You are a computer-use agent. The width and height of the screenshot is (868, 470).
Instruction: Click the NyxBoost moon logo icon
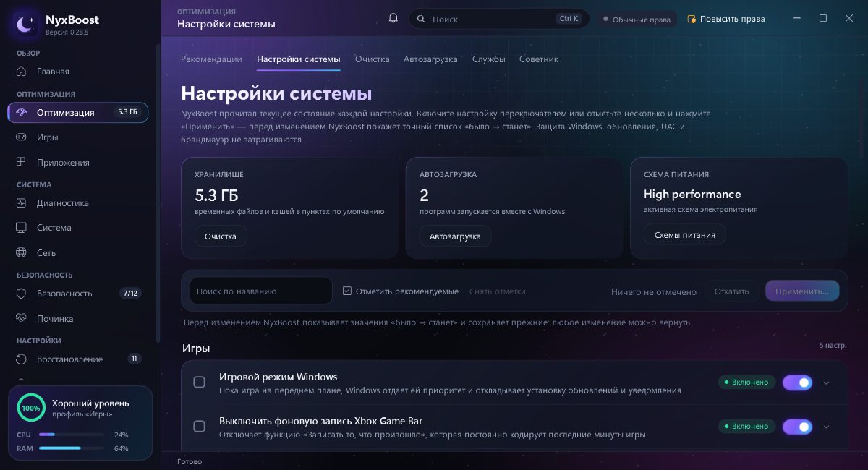[25, 25]
